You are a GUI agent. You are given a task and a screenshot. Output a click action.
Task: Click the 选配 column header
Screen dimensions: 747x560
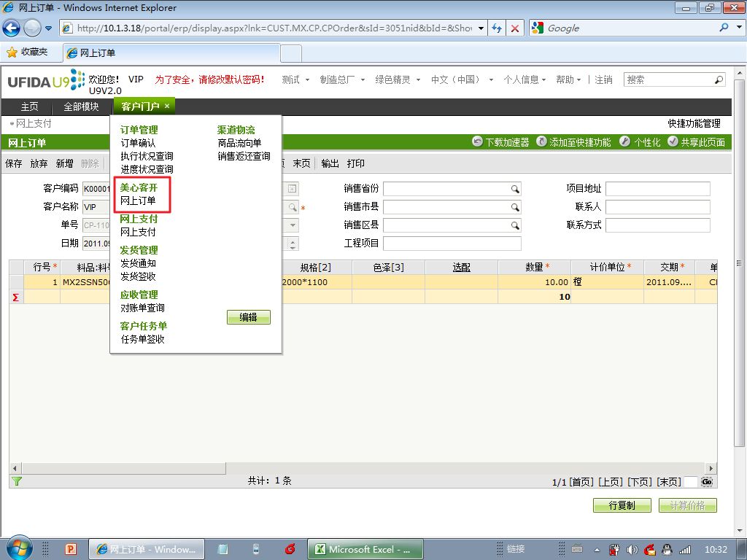pos(461,267)
